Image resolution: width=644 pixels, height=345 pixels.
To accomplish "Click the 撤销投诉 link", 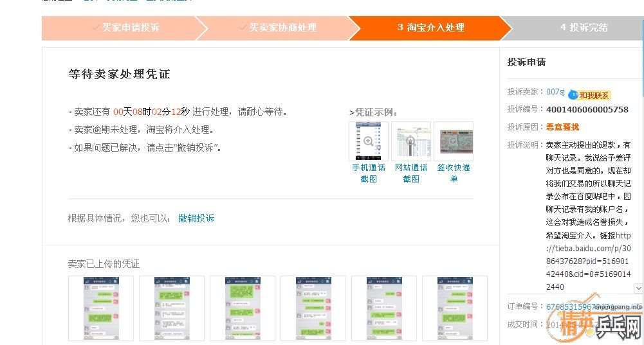I will tap(196, 218).
